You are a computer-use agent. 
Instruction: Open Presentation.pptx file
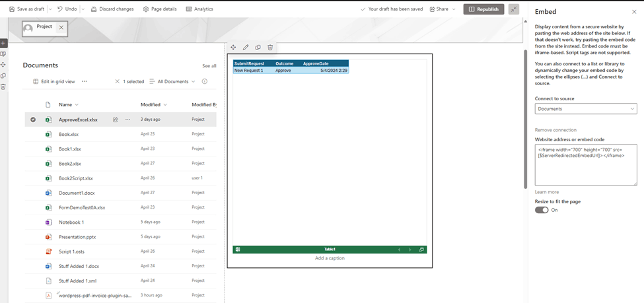click(x=77, y=237)
